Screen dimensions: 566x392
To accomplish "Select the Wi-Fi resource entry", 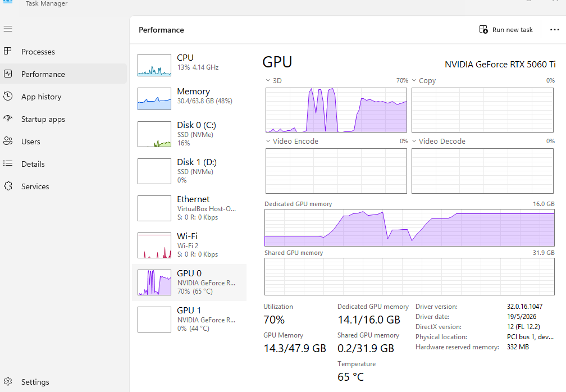I will pyautogui.click(x=189, y=245).
